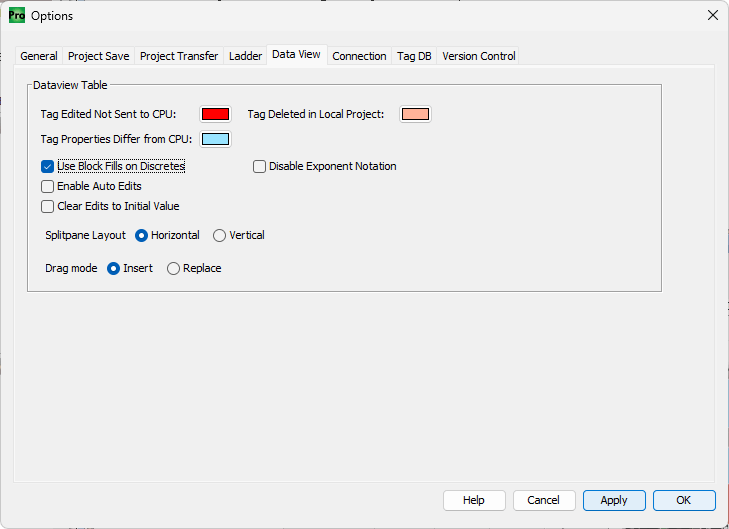Close the Options dialog window
Screen dimensions: 729x529
click(712, 15)
